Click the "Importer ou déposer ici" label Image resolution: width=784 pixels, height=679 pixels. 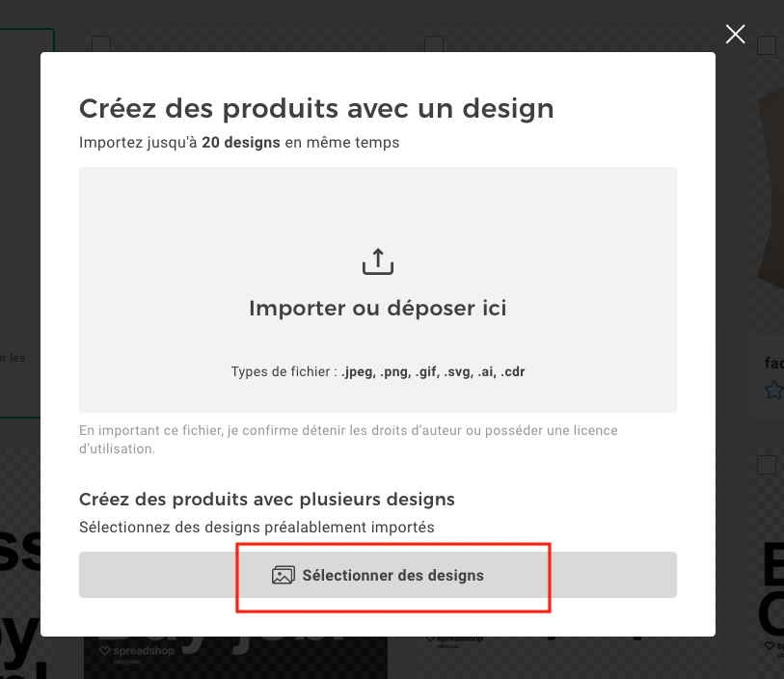click(377, 309)
